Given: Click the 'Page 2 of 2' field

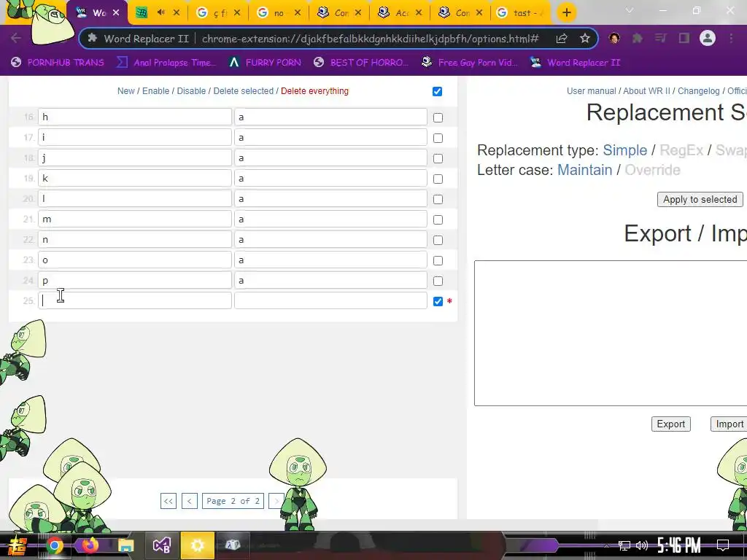Looking at the screenshot, I should click(x=233, y=501).
